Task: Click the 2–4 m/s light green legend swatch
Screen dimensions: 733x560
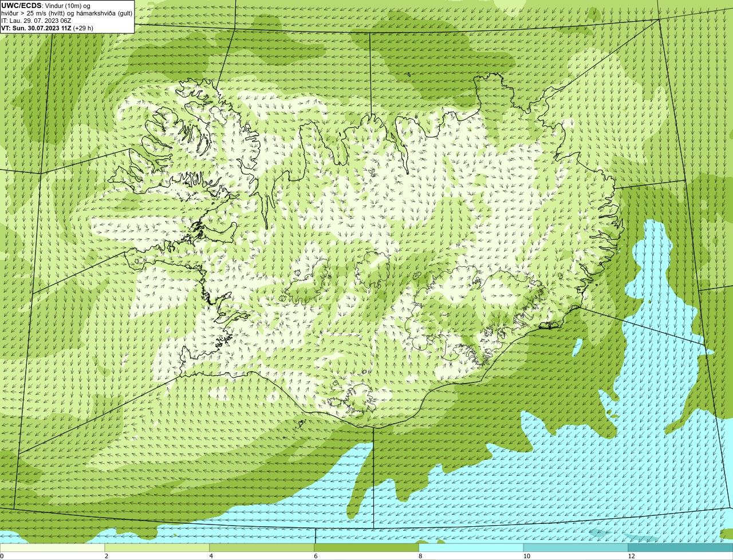Action: click(157, 548)
